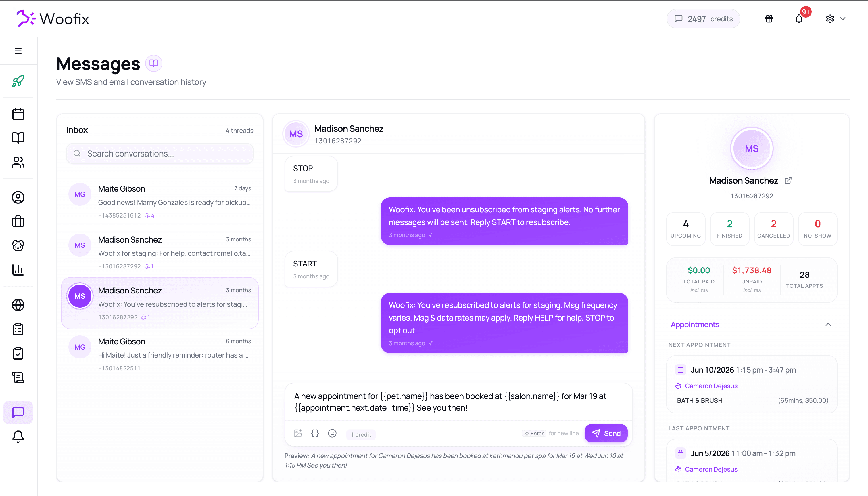Image resolution: width=868 pixels, height=496 pixels.
Task: Click the 0 NO-SHOW stat card
Action: [x=817, y=229]
